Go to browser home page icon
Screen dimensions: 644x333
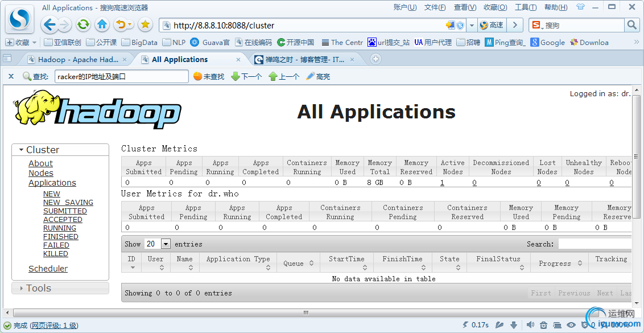[102, 25]
